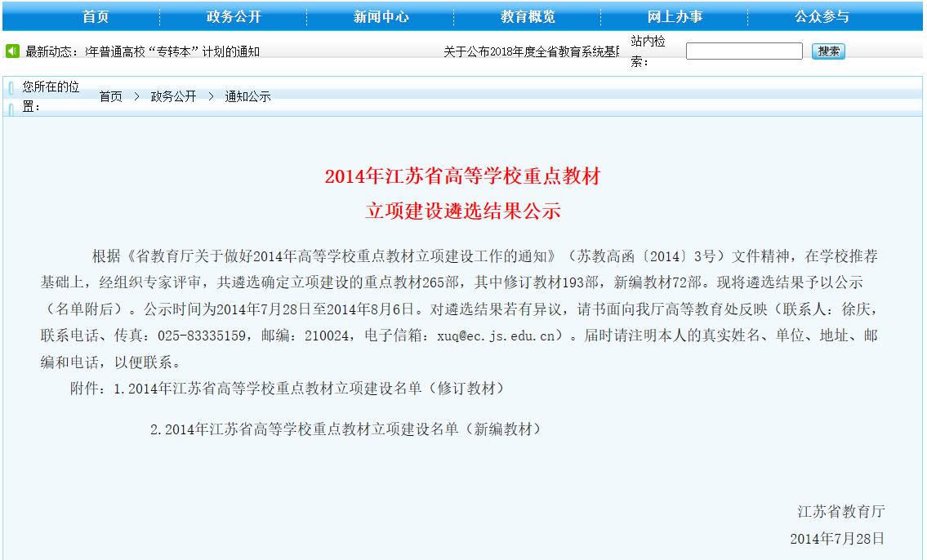Switch to the 公众参与 navigation tab

pyautogui.click(x=822, y=17)
